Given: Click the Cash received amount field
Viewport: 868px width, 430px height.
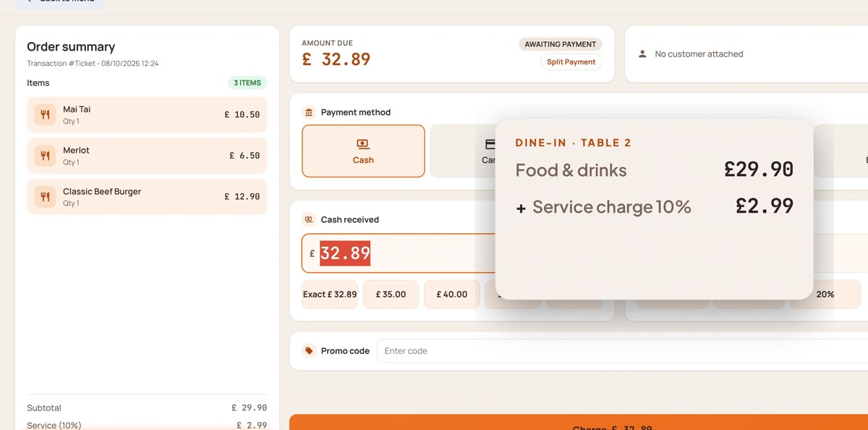Looking at the screenshot, I should 399,253.
